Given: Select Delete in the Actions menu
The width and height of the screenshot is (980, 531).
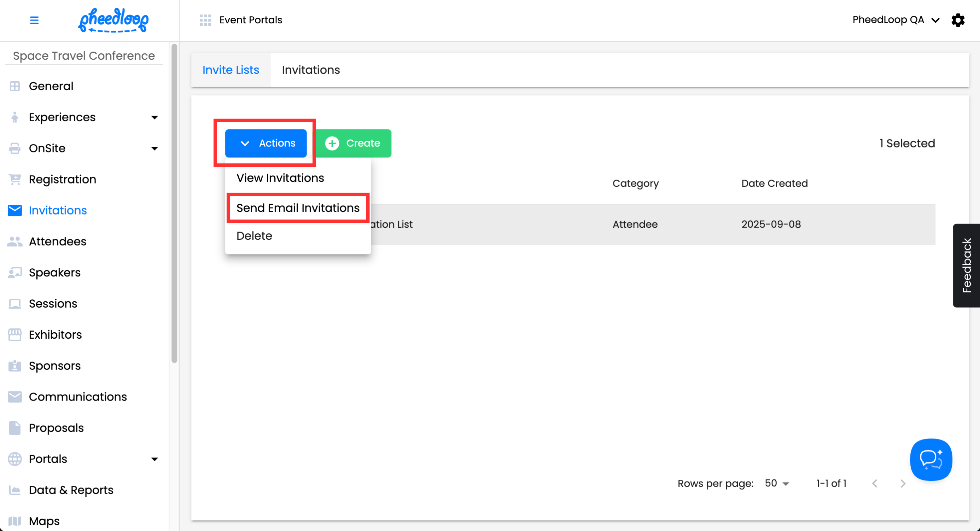Looking at the screenshot, I should coord(254,236).
